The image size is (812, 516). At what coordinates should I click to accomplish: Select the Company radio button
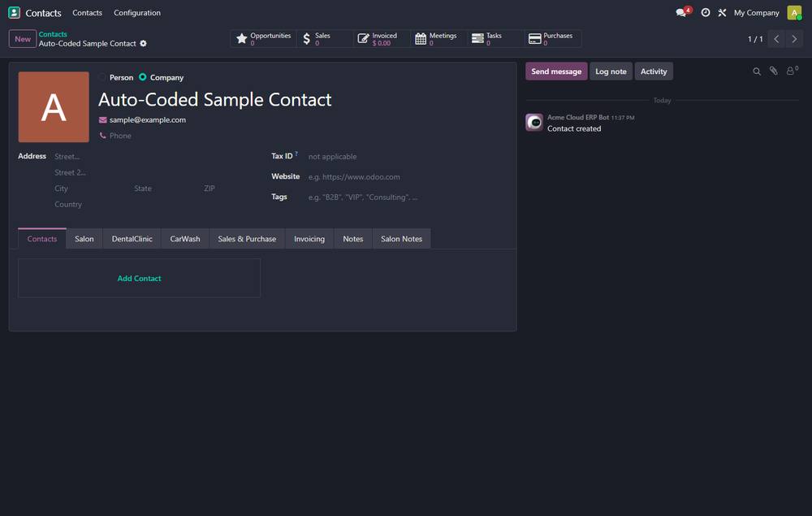coord(142,77)
